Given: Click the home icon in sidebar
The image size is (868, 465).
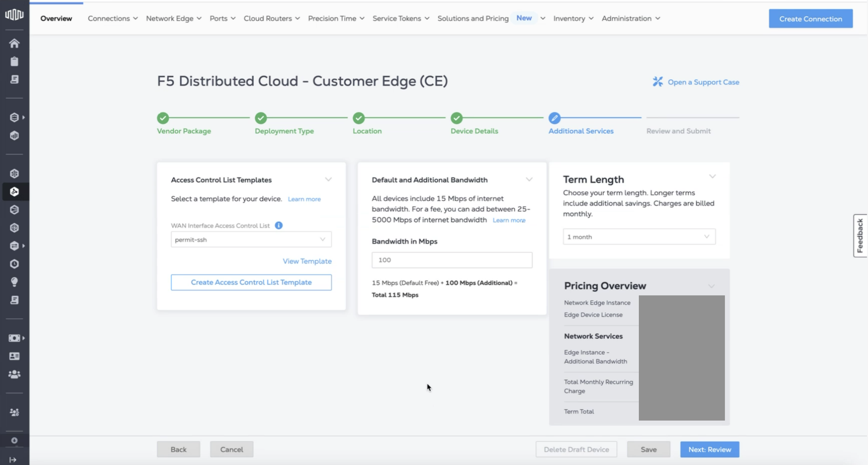Looking at the screenshot, I should tap(14, 44).
